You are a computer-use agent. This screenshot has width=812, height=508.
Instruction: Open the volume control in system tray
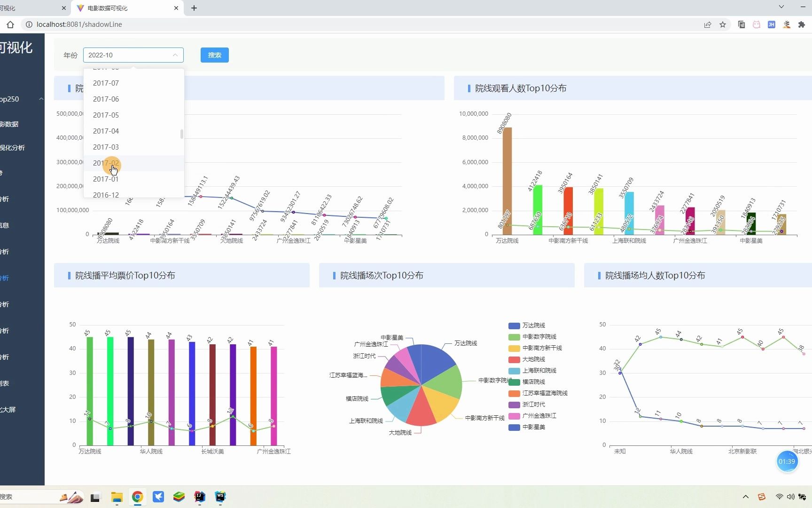tap(790, 497)
